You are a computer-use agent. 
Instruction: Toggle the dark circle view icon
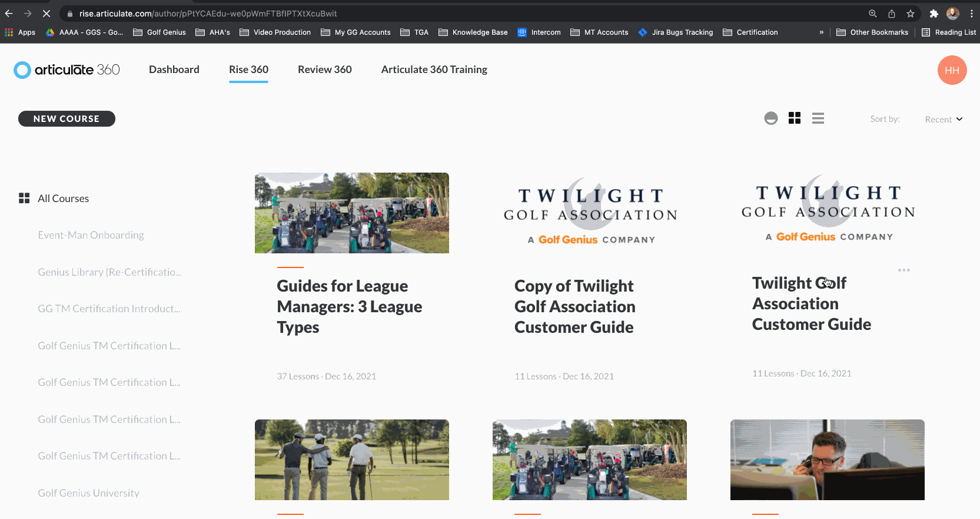coord(771,118)
